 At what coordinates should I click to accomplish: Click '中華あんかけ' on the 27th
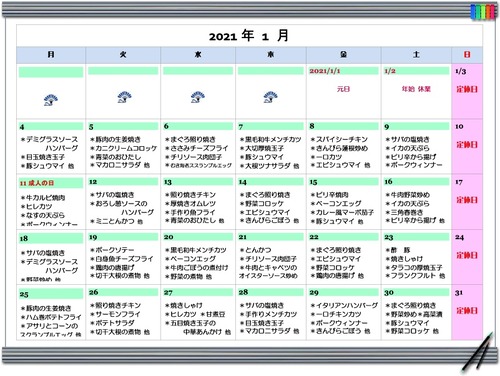tap(202, 332)
